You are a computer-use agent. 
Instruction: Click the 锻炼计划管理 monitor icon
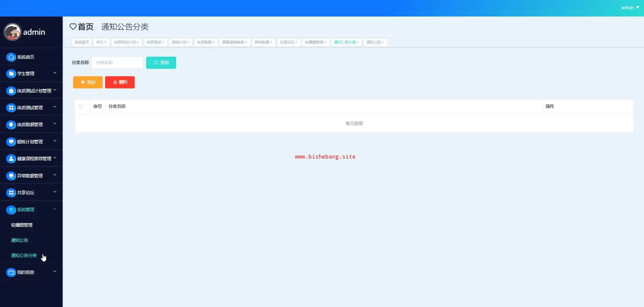click(11, 142)
